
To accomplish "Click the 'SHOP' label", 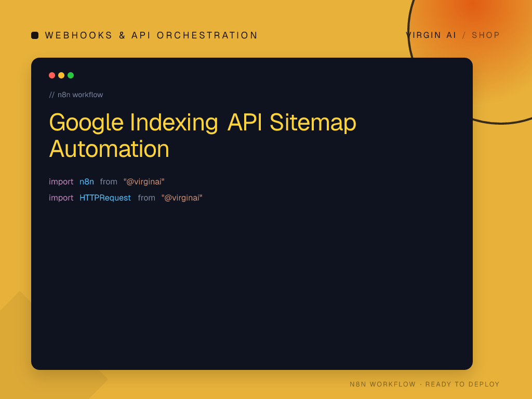I will pos(486,35).
